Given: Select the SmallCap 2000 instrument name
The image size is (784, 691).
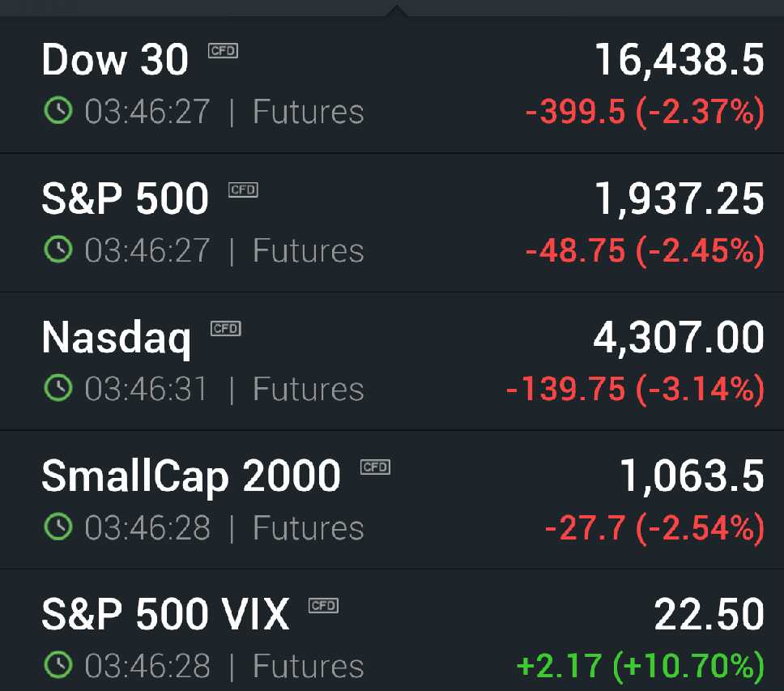Looking at the screenshot, I should click(191, 476).
